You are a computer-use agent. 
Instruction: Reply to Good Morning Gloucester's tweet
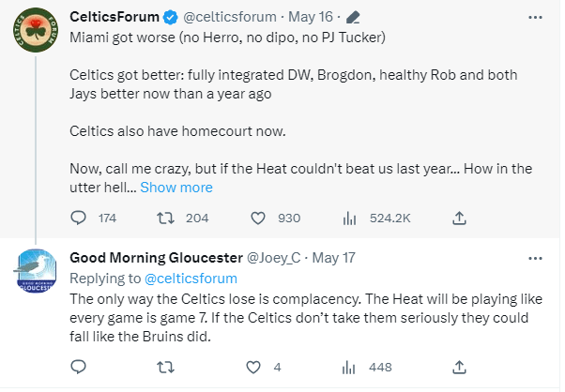point(79,367)
